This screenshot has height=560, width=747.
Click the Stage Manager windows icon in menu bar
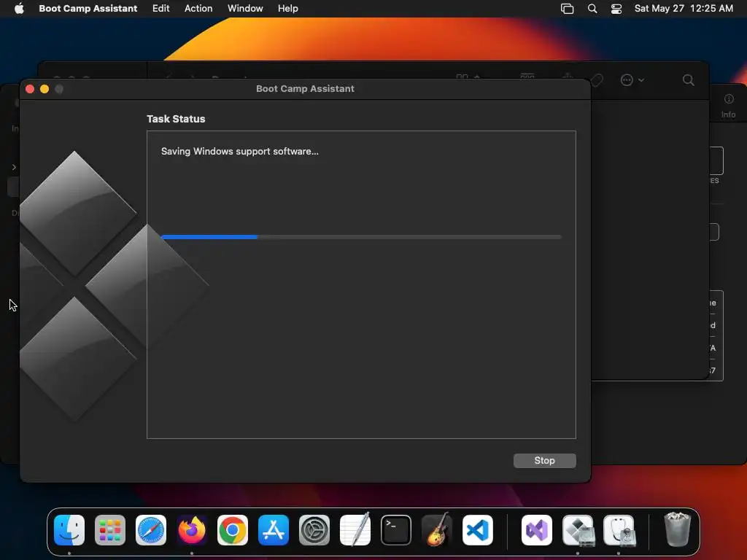[567, 9]
